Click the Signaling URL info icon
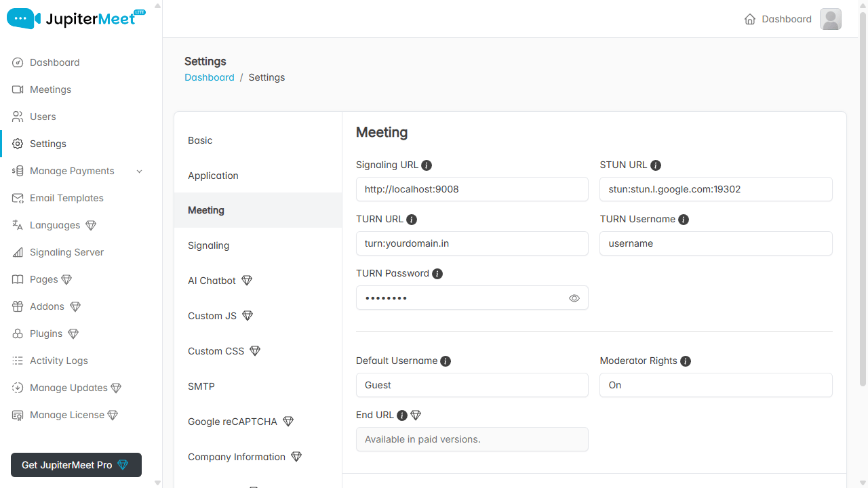This screenshot has width=868, height=488. click(427, 165)
